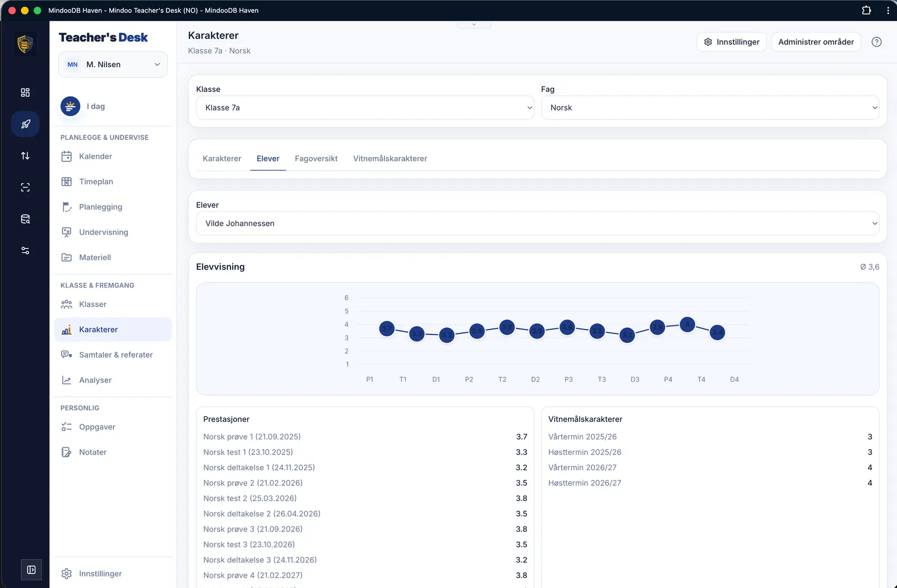Screen dimensions: 897x588
Task: Open the dashboard grid icon in left rail
Action: pos(25,92)
